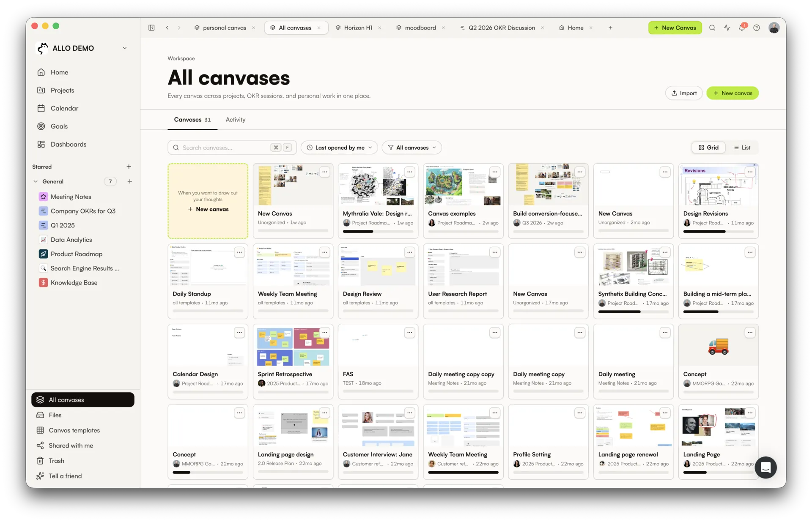Screen dimensions: 812x522
Task: Open the Landing Page thumbnail
Action: (718, 426)
